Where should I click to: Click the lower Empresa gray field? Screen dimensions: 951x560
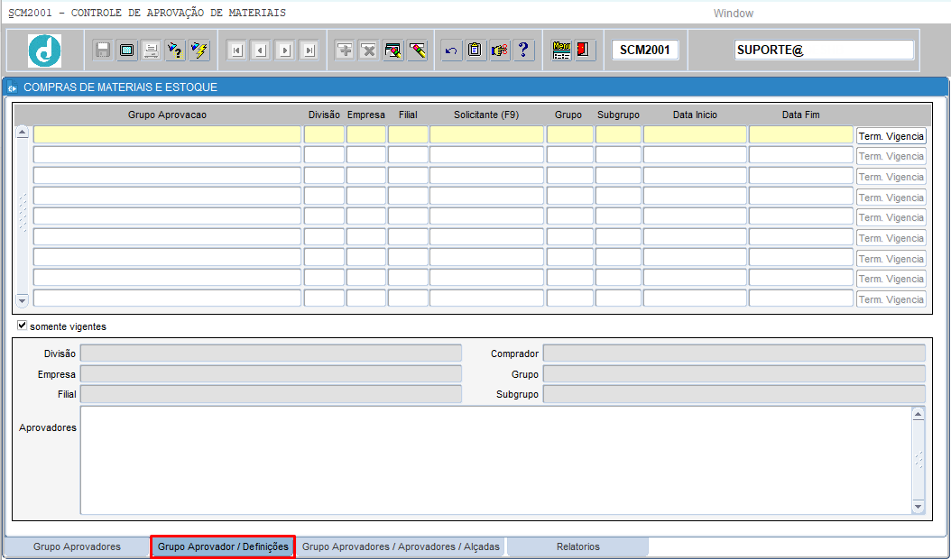click(271, 374)
